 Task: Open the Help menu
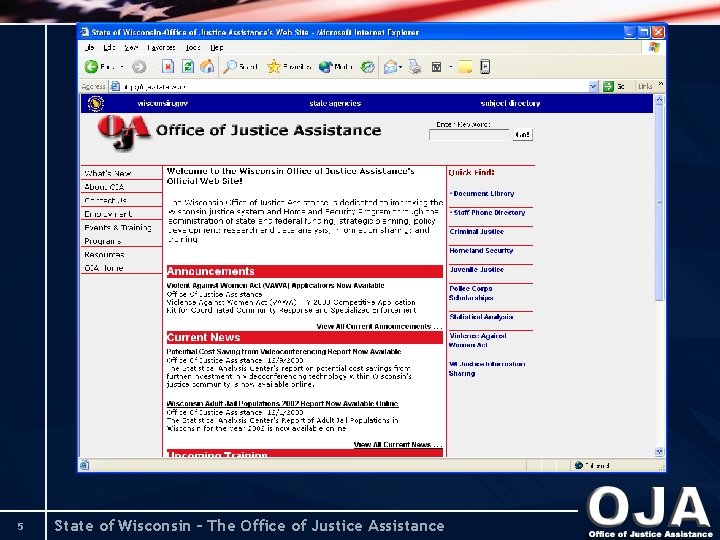click(x=217, y=47)
